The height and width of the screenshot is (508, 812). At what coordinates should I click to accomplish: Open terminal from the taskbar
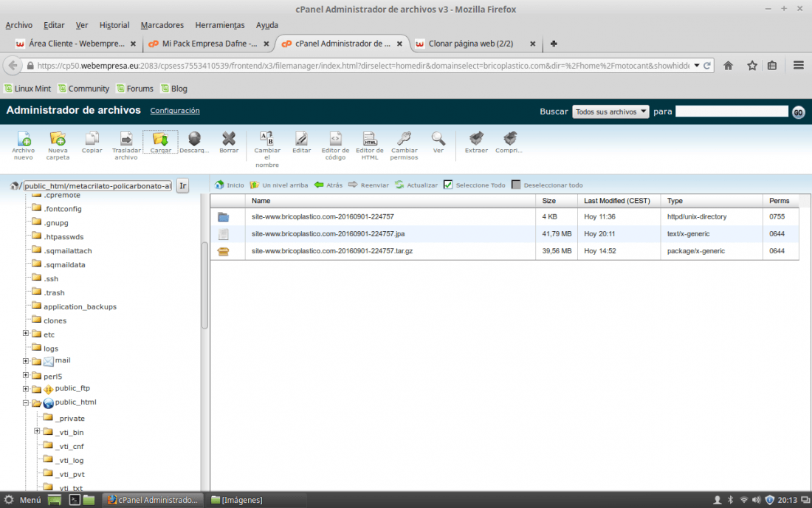pyautogui.click(x=75, y=500)
